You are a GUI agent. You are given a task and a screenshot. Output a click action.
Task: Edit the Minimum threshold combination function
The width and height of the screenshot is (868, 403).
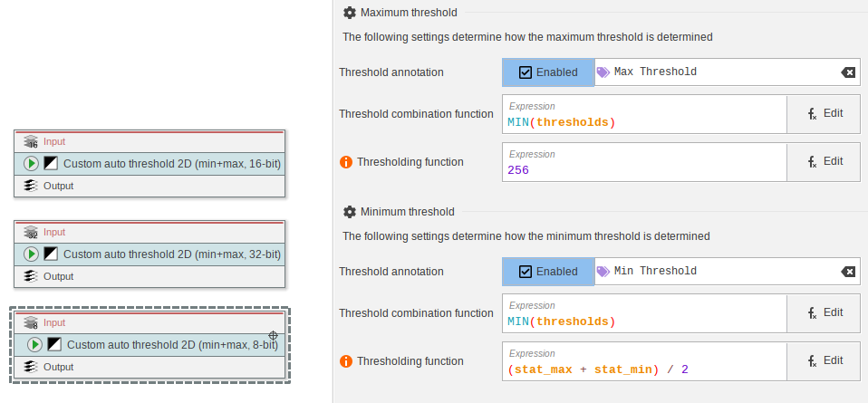(824, 313)
